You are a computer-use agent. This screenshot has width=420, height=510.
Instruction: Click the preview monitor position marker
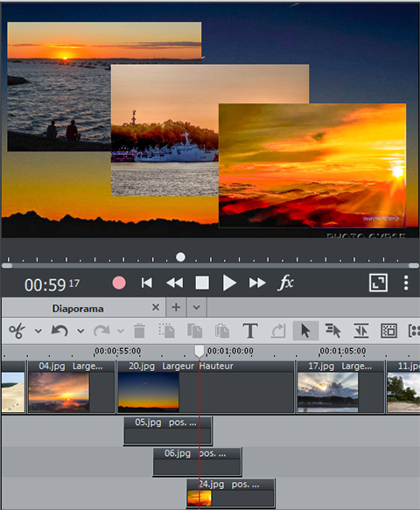pyautogui.click(x=180, y=257)
